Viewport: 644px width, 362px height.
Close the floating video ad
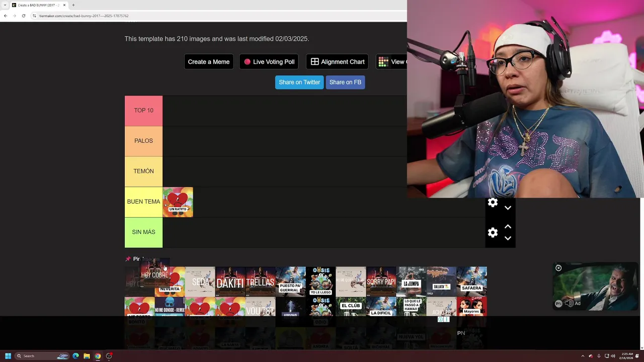point(558,268)
